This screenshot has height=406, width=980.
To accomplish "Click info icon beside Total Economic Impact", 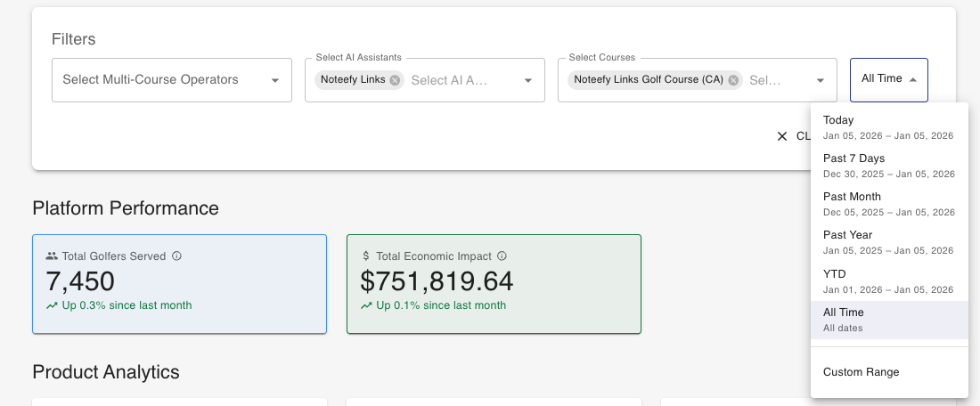I will tap(502, 256).
